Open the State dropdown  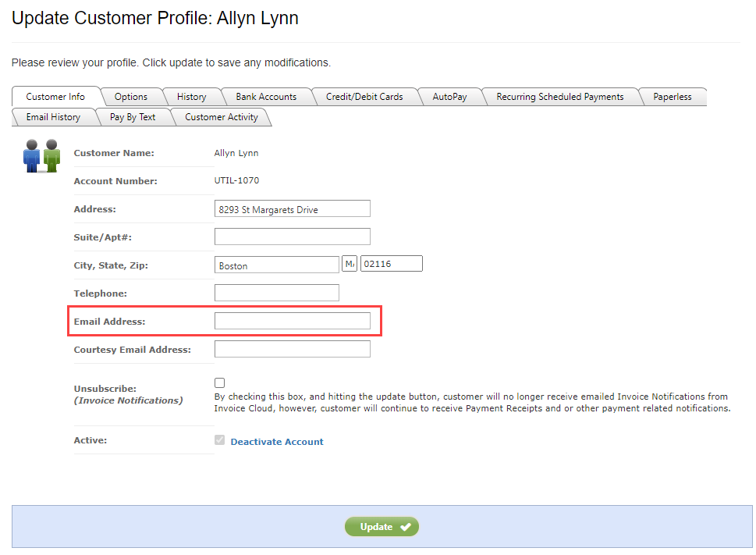tap(350, 264)
